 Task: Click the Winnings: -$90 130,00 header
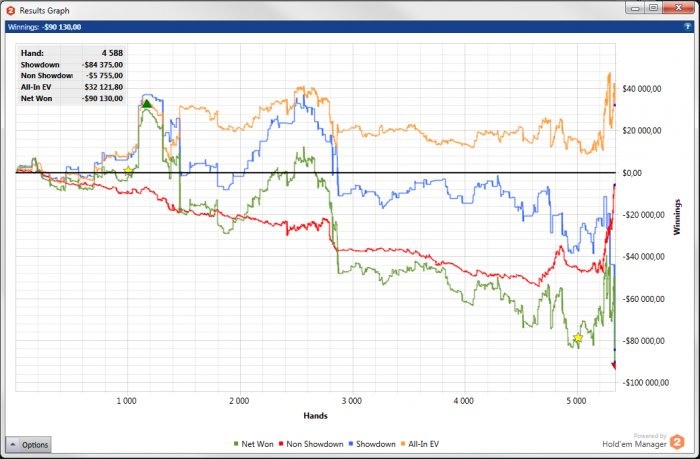[44, 27]
